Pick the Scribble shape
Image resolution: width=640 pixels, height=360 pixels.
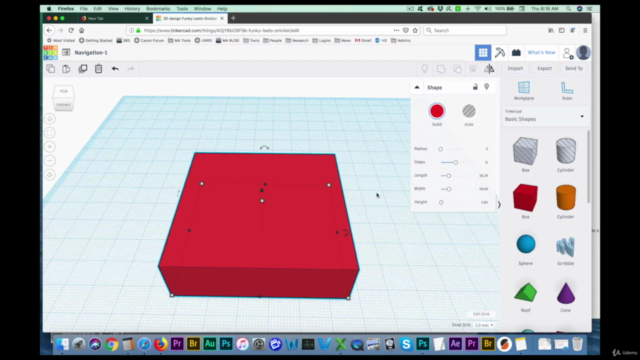[565, 246]
